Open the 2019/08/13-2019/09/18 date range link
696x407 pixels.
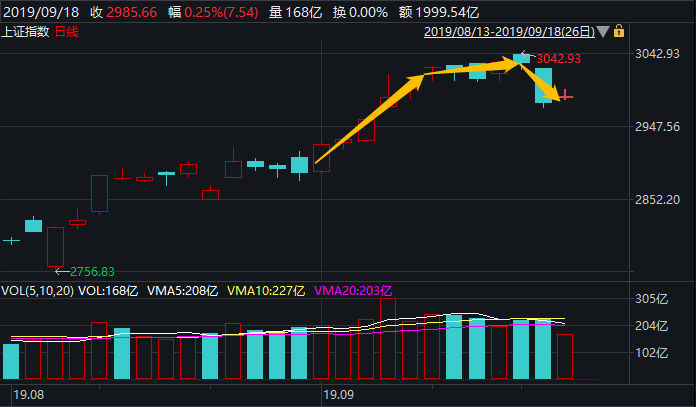point(508,32)
